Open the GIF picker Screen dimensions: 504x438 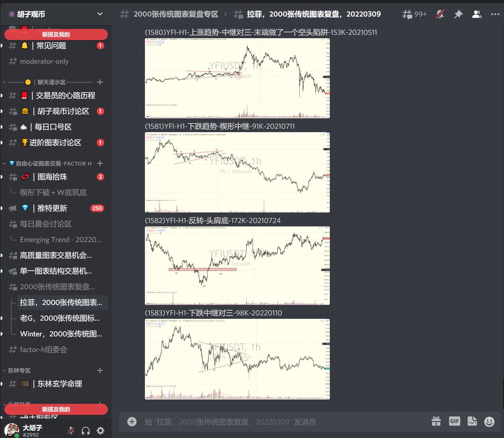454,421
